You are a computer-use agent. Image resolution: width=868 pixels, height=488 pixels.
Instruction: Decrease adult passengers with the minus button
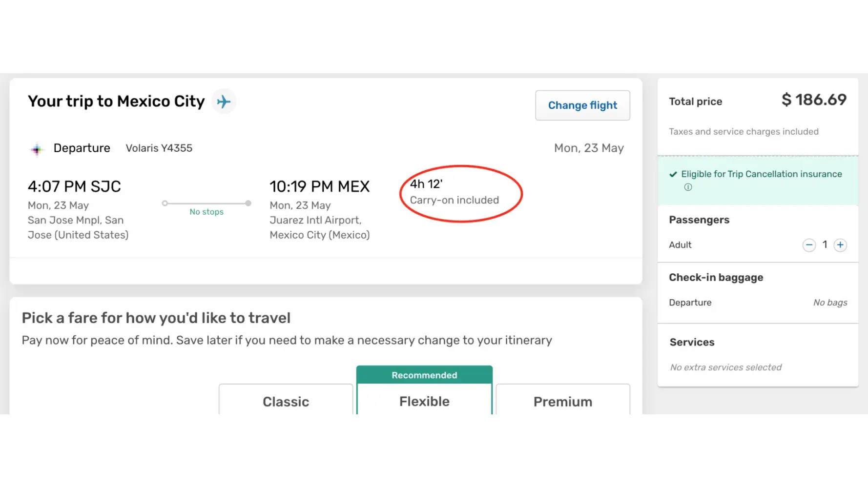tap(809, 245)
